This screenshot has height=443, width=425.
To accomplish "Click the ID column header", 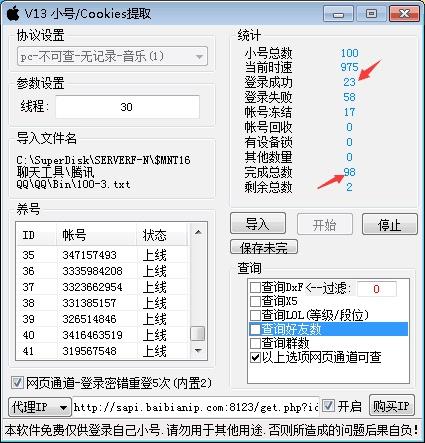I will pos(36,235).
